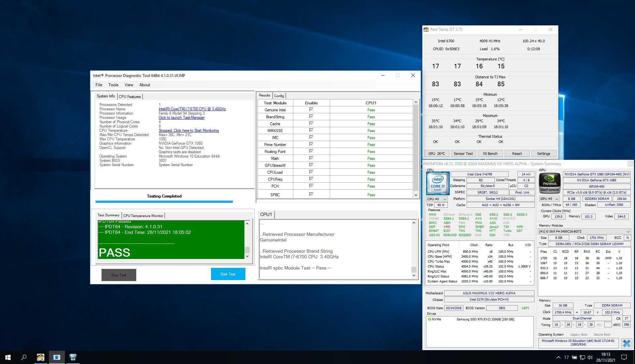Click the Reset button in Real Temp

[x=517, y=154]
